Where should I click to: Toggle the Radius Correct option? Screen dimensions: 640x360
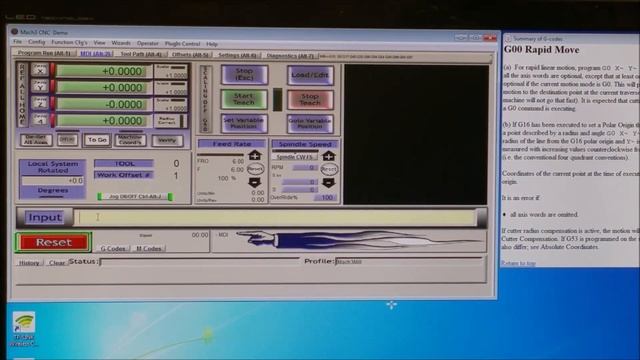[x=170, y=121]
